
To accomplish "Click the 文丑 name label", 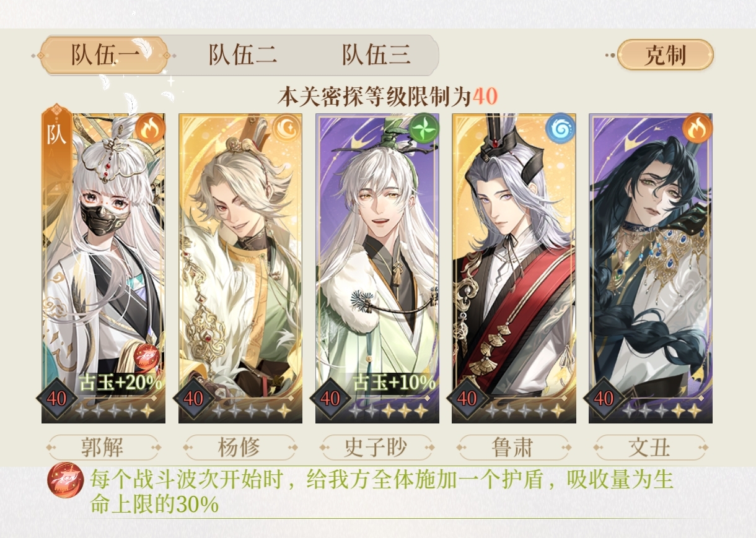I will (650, 447).
